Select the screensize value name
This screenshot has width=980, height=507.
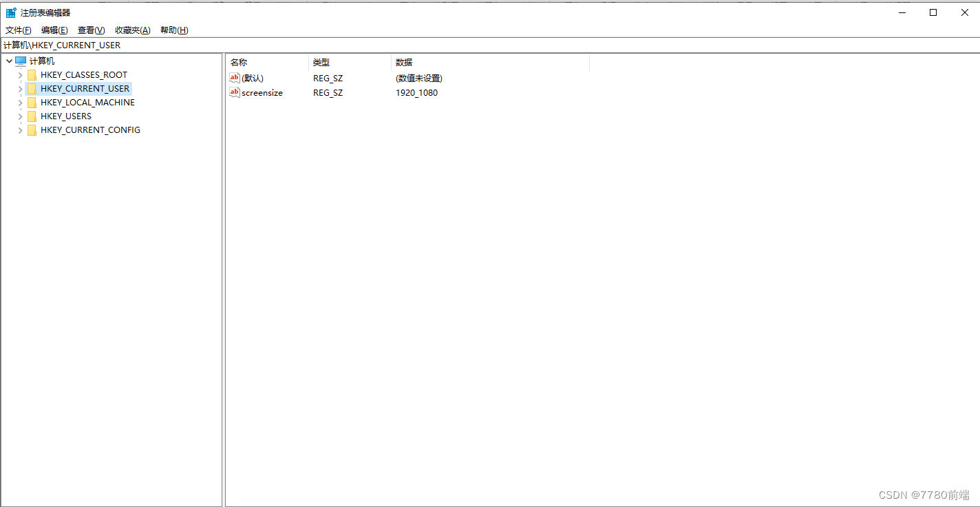coord(262,93)
